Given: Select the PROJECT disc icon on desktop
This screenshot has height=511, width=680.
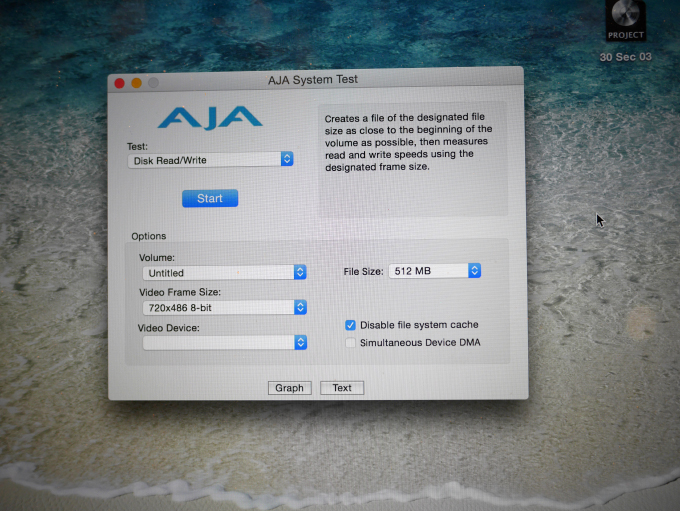Looking at the screenshot, I should tap(625, 21).
